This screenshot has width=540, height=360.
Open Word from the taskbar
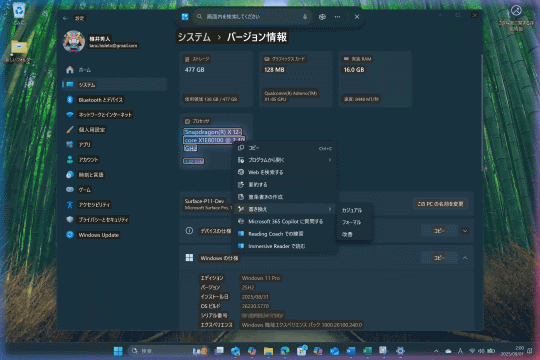351,351
